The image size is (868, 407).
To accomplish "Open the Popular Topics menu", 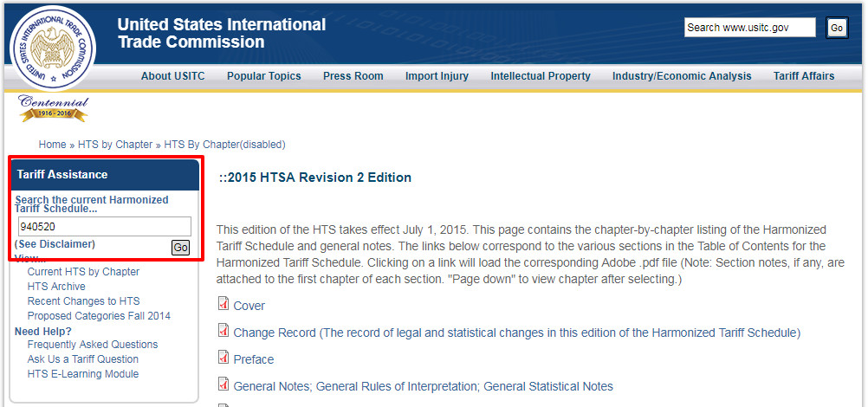I will tap(263, 76).
